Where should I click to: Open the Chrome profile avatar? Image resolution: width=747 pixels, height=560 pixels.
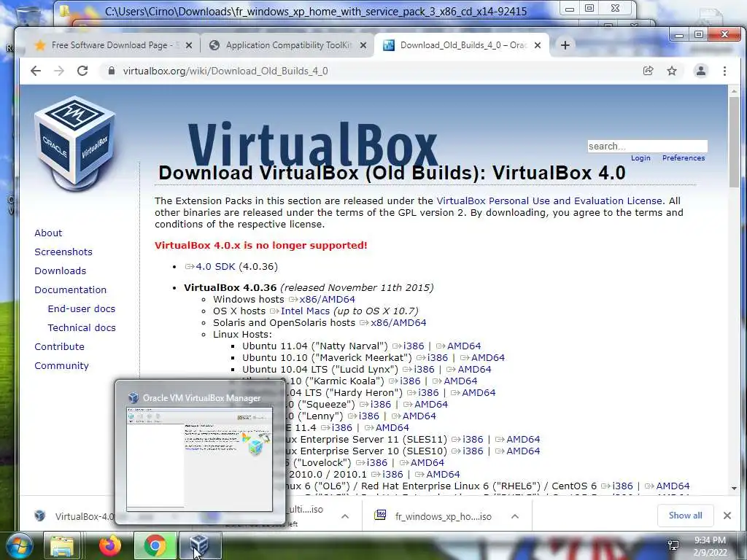click(x=701, y=71)
